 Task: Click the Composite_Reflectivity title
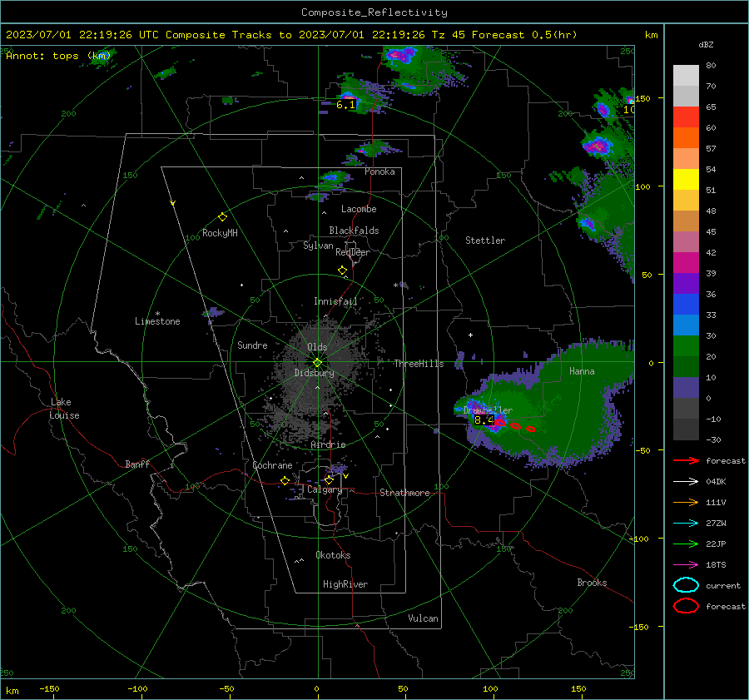374,12
